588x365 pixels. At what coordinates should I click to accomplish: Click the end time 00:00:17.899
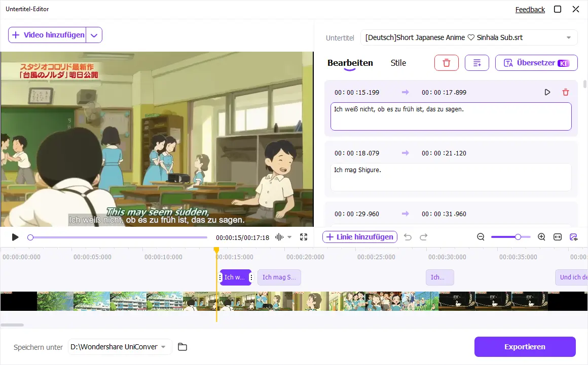pyautogui.click(x=444, y=93)
